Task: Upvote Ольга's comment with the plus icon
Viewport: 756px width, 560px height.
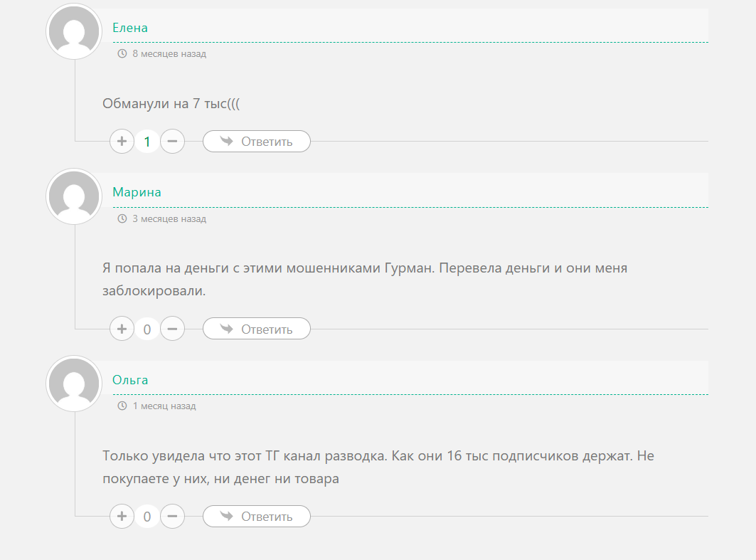Action: [x=122, y=516]
